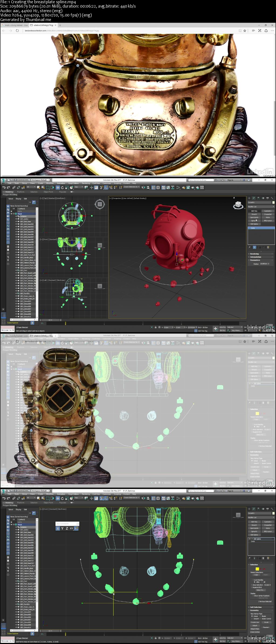Toggle Angle Snap in the 00:05:14 frame toolbar
276x644 pixels.
[x=106, y=498]
